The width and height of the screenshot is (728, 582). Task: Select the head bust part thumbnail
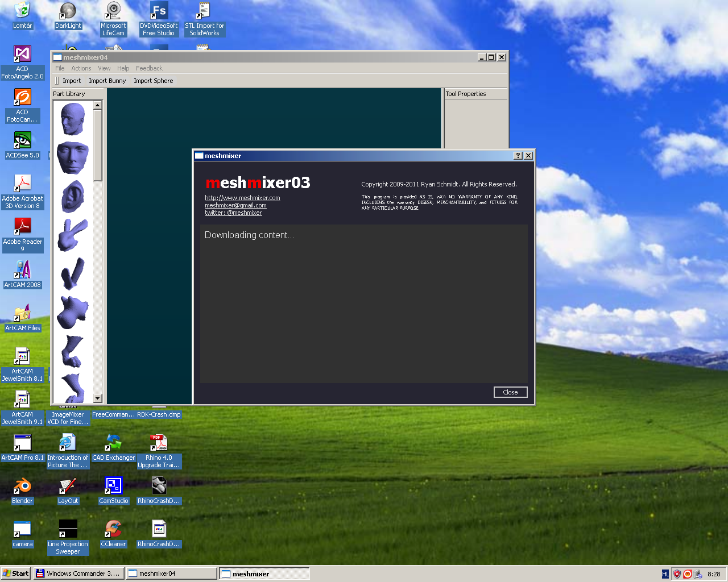click(72, 119)
